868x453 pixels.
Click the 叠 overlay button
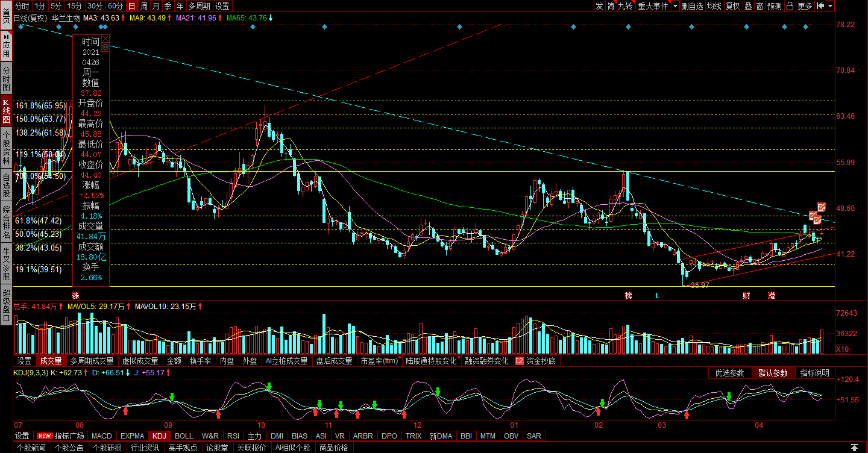tap(748, 6)
